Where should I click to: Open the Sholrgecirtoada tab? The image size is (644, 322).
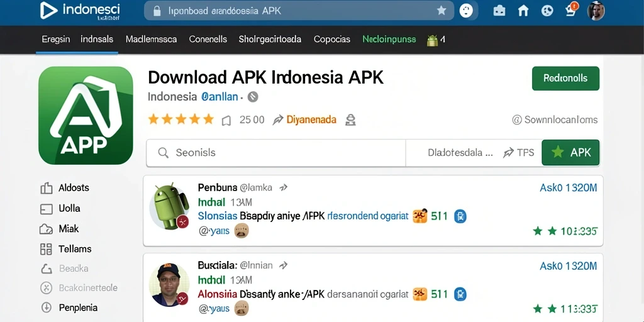pos(270,40)
